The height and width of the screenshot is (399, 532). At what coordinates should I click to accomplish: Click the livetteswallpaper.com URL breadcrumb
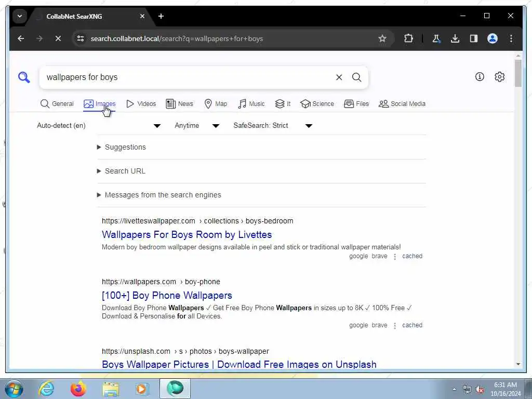click(x=197, y=221)
